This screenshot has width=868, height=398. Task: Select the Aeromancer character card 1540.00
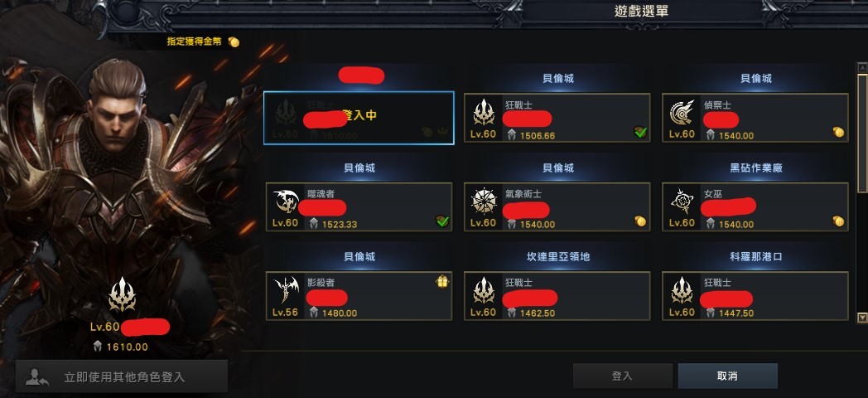557,206
